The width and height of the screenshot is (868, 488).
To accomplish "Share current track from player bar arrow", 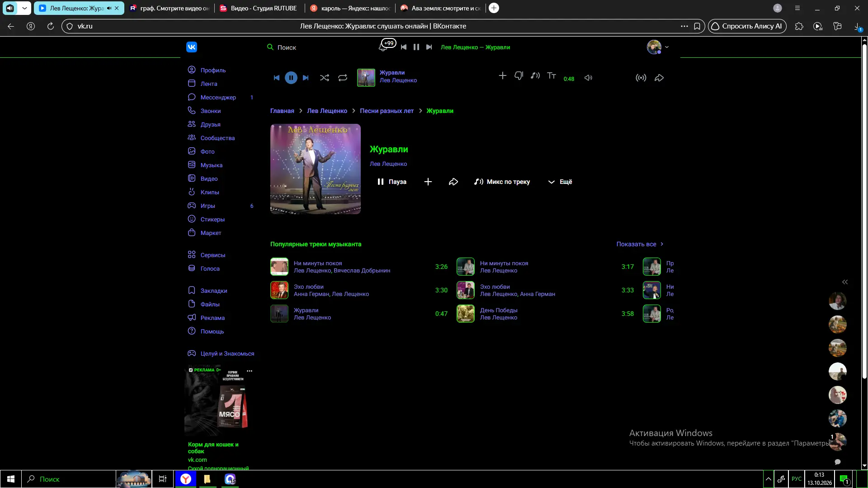I will [659, 78].
